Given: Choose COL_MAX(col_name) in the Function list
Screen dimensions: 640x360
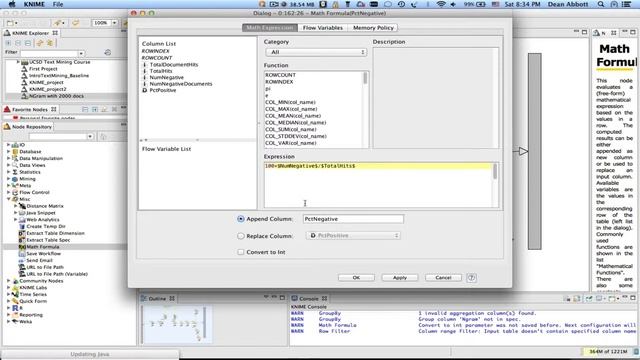Looking at the screenshot, I should click(x=291, y=109).
